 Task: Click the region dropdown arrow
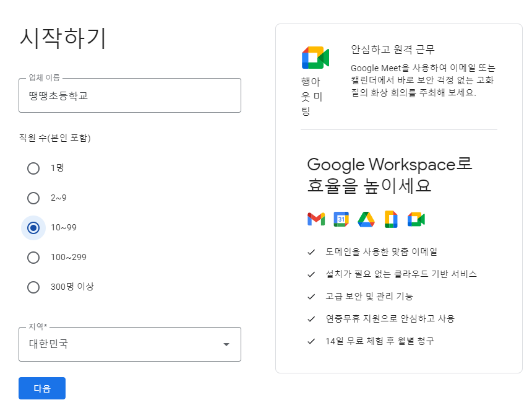tap(226, 344)
